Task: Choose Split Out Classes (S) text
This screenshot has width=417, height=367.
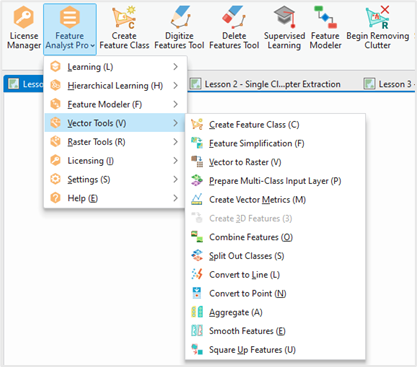Action: tap(247, 256)
